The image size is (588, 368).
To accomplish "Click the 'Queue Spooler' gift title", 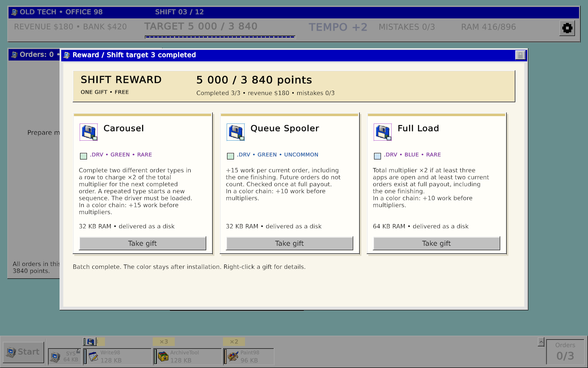I will click(x=285, y=128).
